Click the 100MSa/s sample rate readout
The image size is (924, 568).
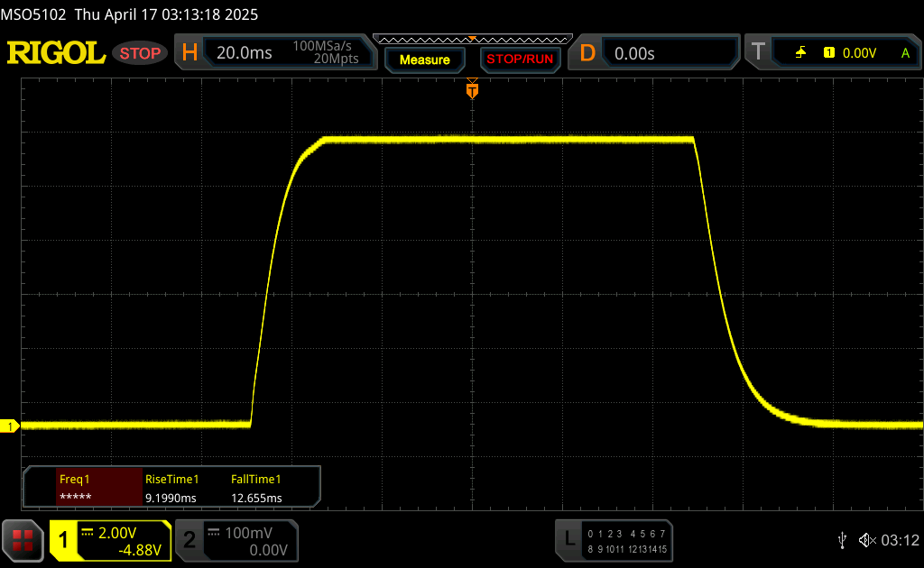[x=322, y=46]
